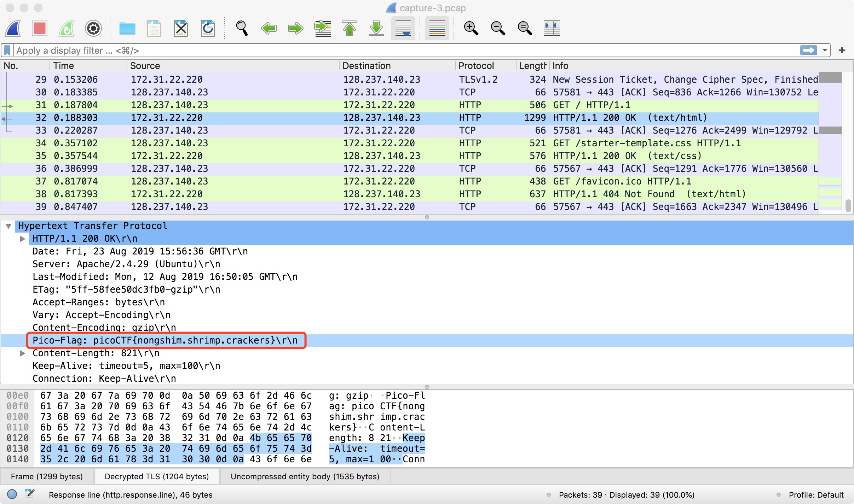Sort by the No. column header

25,66
